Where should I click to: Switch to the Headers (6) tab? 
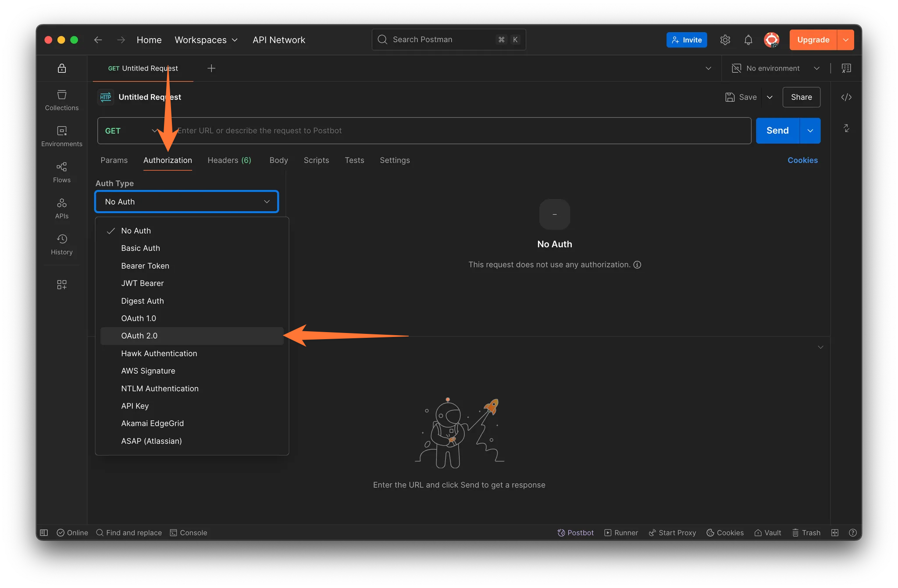click(x=229, y=160)
